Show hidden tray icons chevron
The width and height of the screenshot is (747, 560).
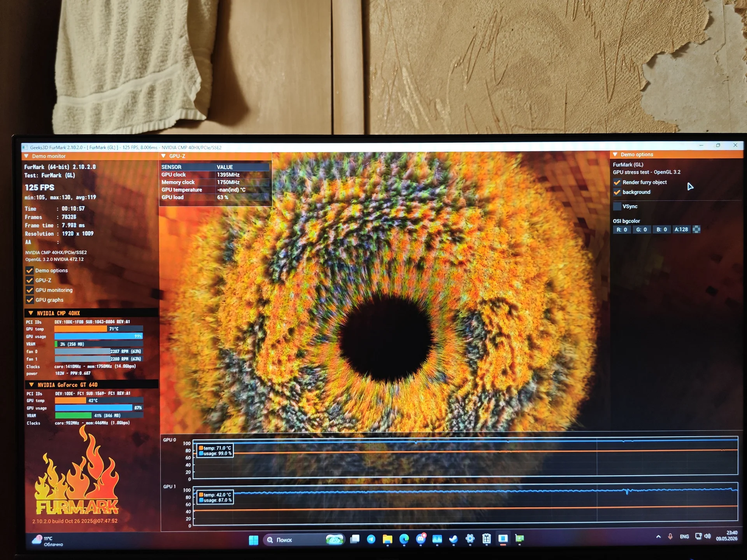click(x=658, y=537)
